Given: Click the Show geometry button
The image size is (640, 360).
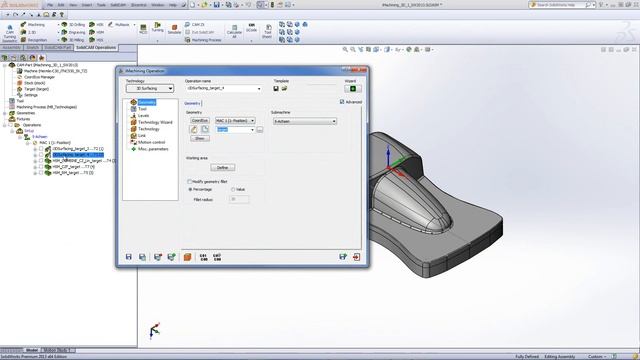Looking at the screenshot, I should click(200, 138).
